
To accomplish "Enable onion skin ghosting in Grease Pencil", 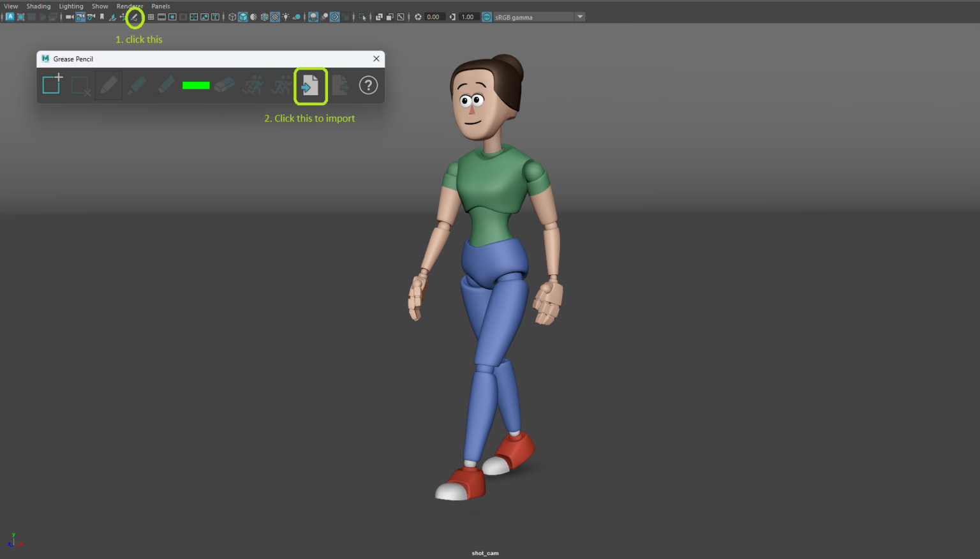I will 253,85.
